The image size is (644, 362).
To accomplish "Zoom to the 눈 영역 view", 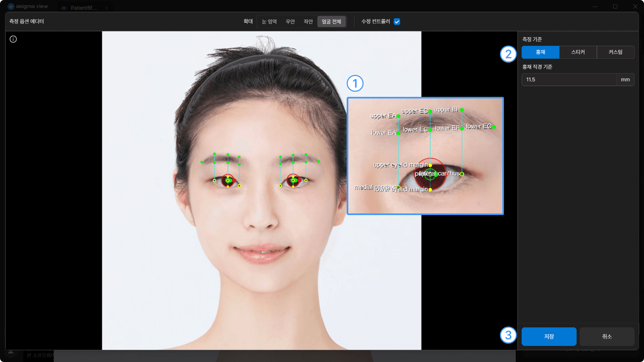I will point(269,21).
